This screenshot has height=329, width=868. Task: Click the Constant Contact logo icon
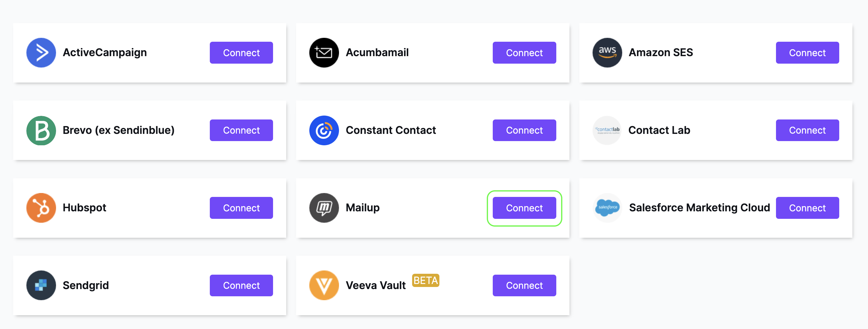[x=324, y=130]
